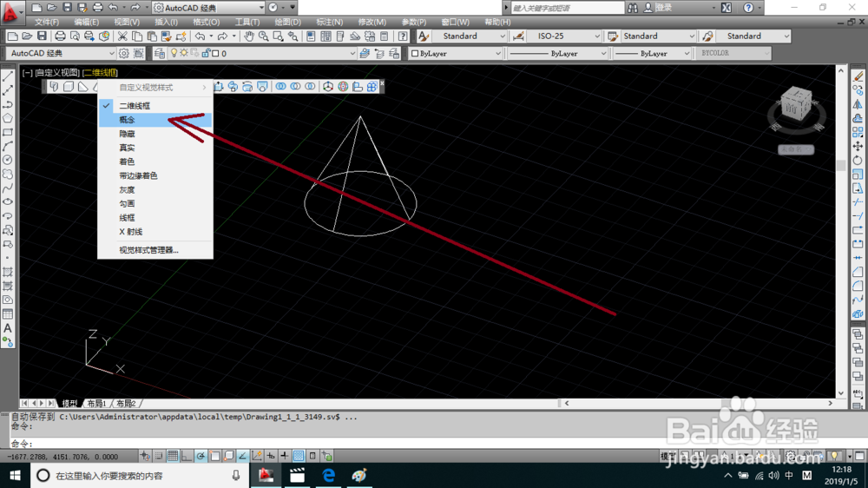Select the Multiline Text A tool
The height and width of the screenshot is (488, 868).
tap(8, 328)
